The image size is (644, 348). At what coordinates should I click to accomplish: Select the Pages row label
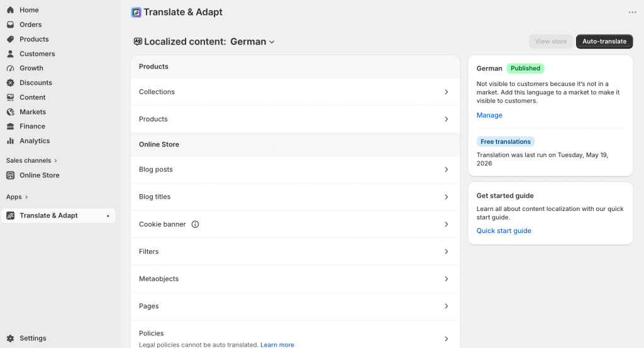coord(148,306)
